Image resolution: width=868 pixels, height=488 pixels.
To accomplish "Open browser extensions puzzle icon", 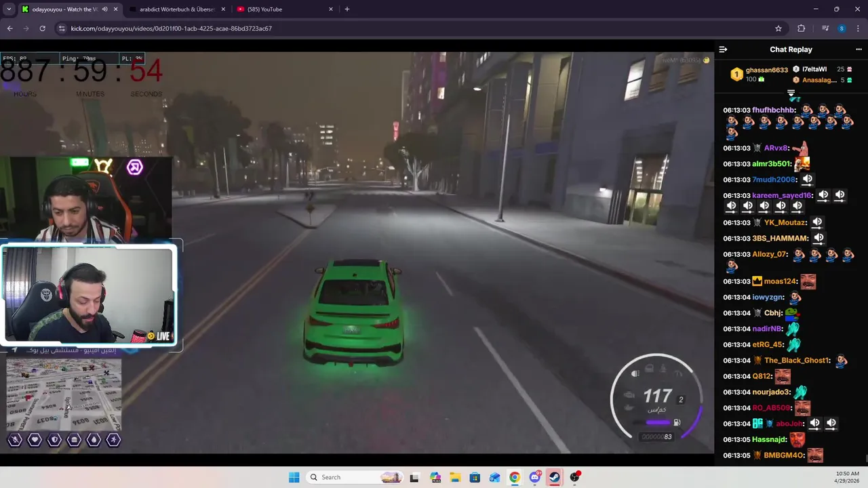I will pyautogui.click(x=802, y=28).
